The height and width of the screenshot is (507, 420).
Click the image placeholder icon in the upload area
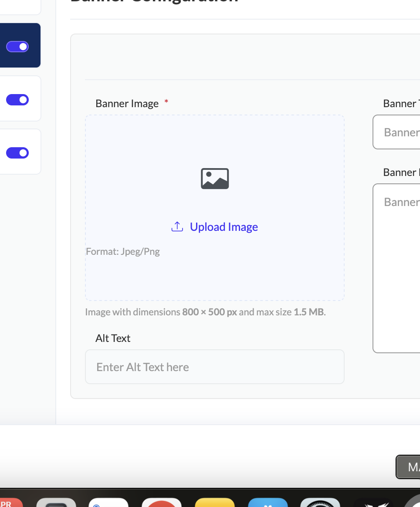coord(215,179)
